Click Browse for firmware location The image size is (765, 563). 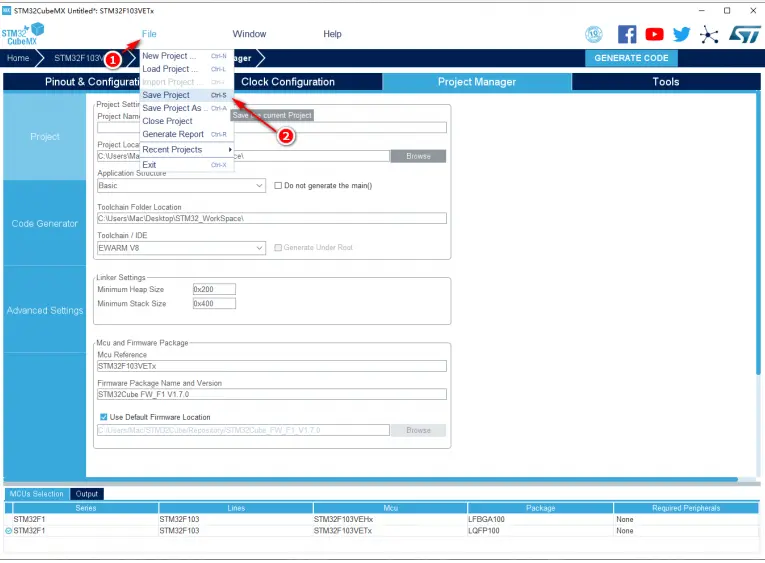[418, 430]
